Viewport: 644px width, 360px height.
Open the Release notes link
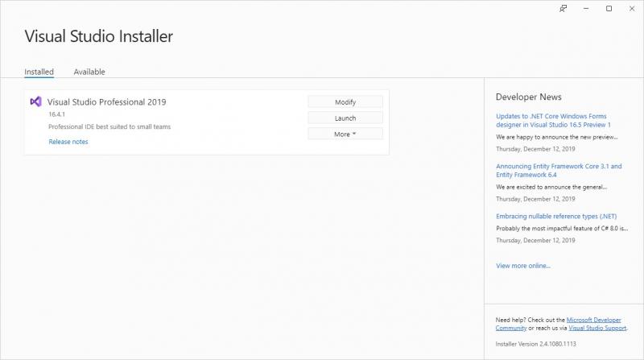[68, 142]
